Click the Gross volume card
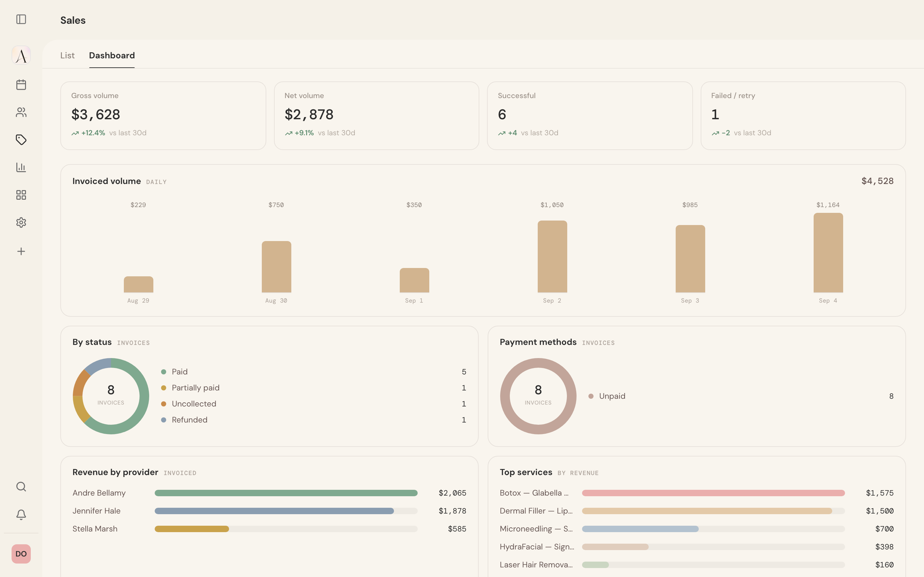The height and width of the screenshot is (577, 924). point(163,116)
